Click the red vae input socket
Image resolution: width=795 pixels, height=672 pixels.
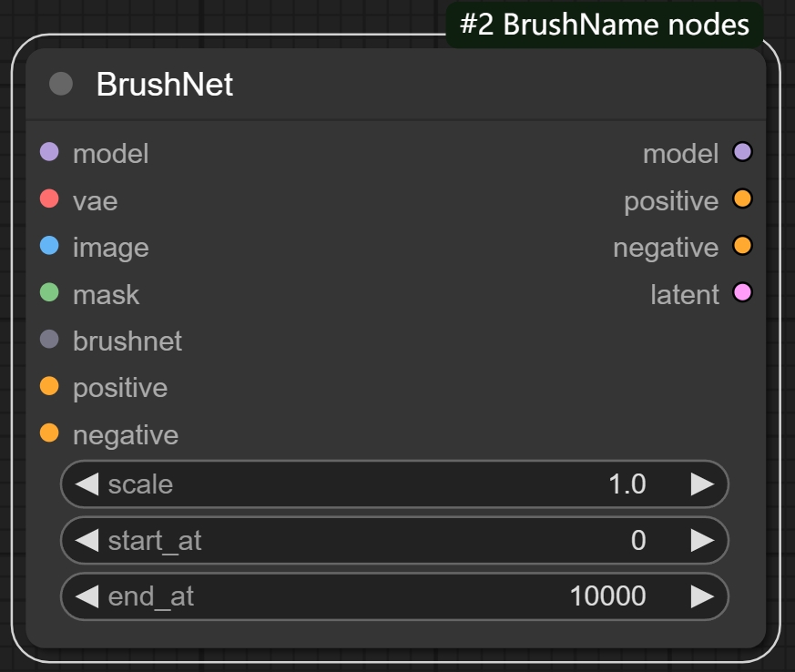pos(49,199)
